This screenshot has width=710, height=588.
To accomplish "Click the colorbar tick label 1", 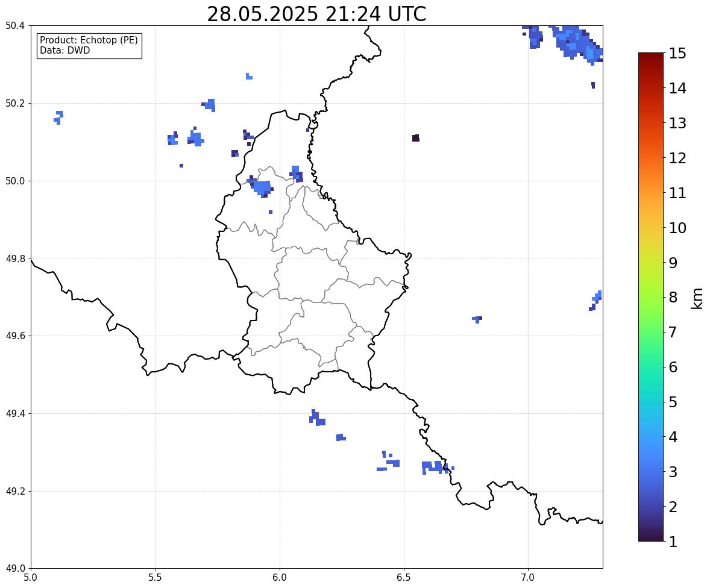I will click(x=673, y=542).
